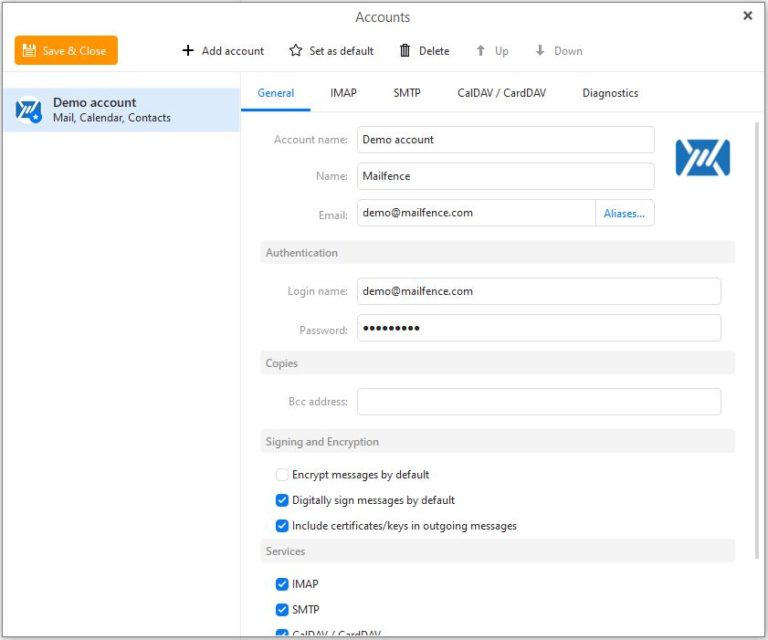Click the Mailfence logo avatar image
The width and height of the screenshot is (768, 640).
[x=702, y=158]
